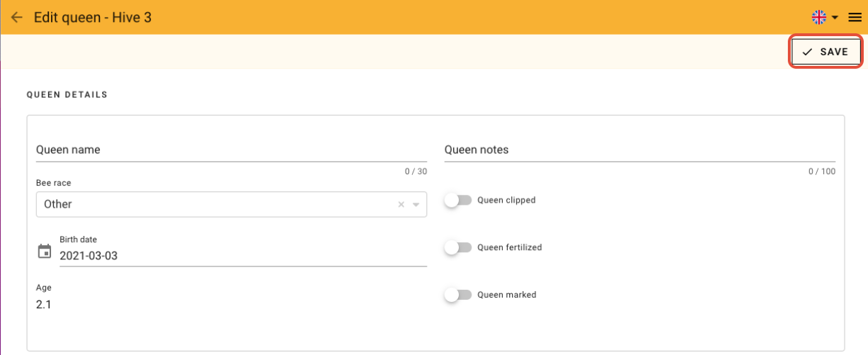Click the Age value 2.1

tap(43, 305)
